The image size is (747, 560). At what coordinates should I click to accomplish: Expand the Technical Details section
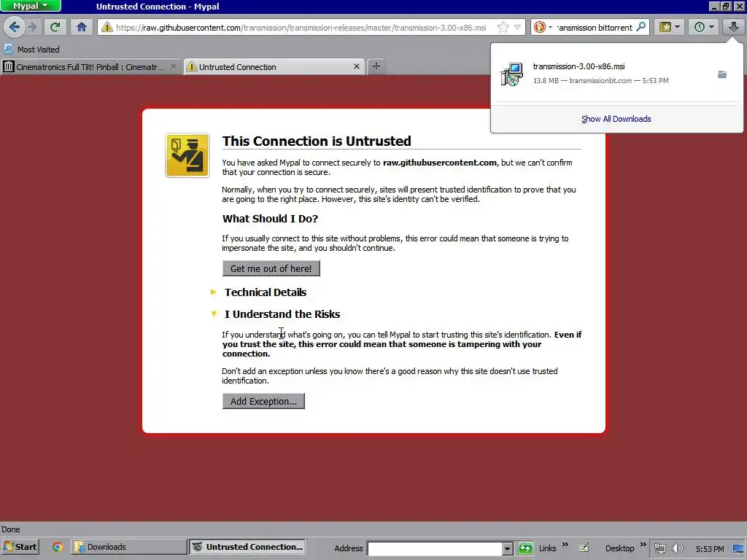click(266, 292)
